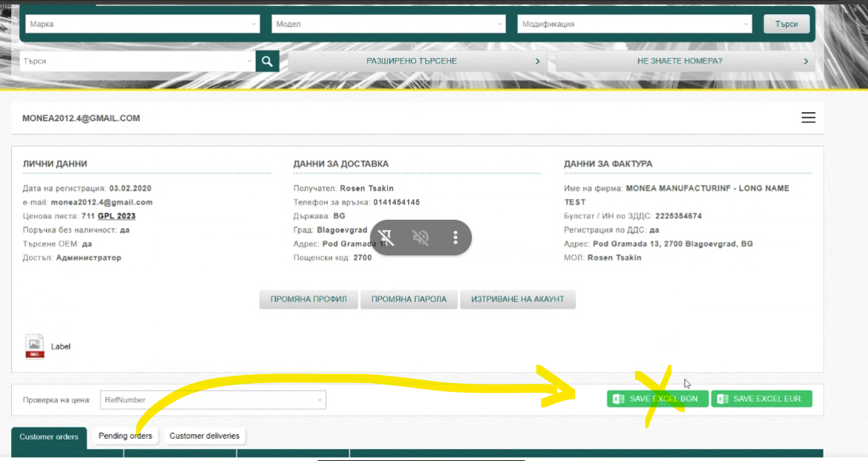Click the Excel icon on Save Excel BGN
This screenshot has width=868, height=461.
[x=618, y=399]
